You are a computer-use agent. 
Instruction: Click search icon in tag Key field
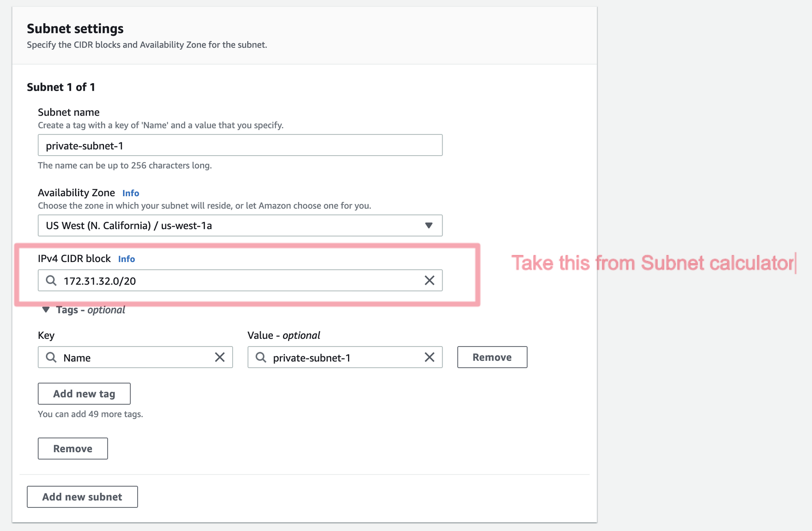click(51, 357)
